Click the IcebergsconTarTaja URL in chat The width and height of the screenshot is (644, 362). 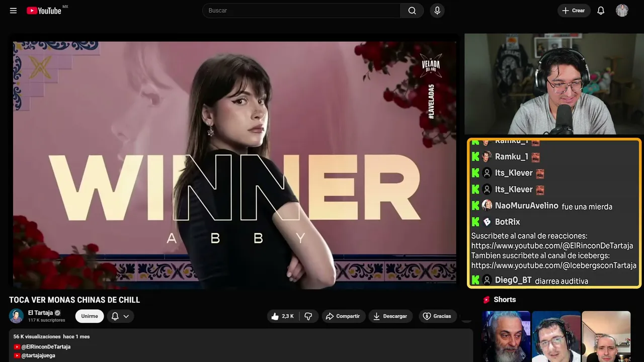pyautogui.click(x=553, y=265)
